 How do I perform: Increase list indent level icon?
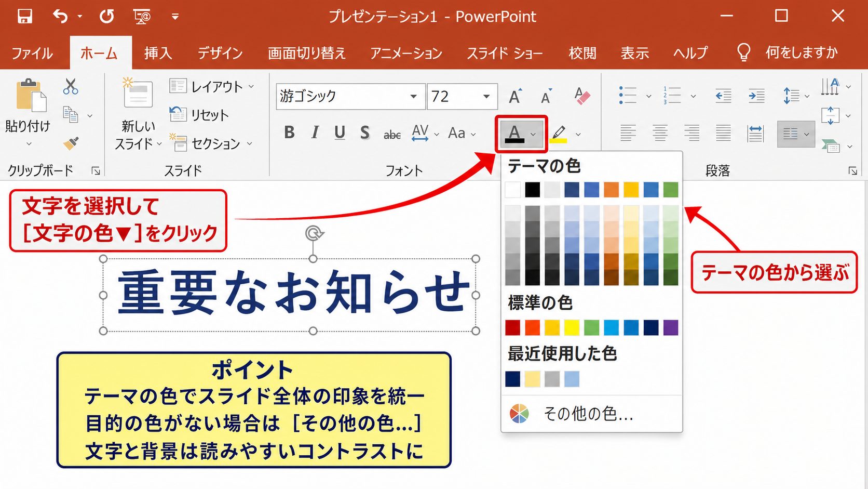[756, 96]
